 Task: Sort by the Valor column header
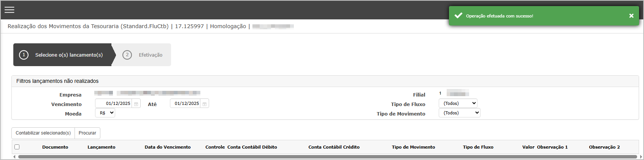point(528,147)
